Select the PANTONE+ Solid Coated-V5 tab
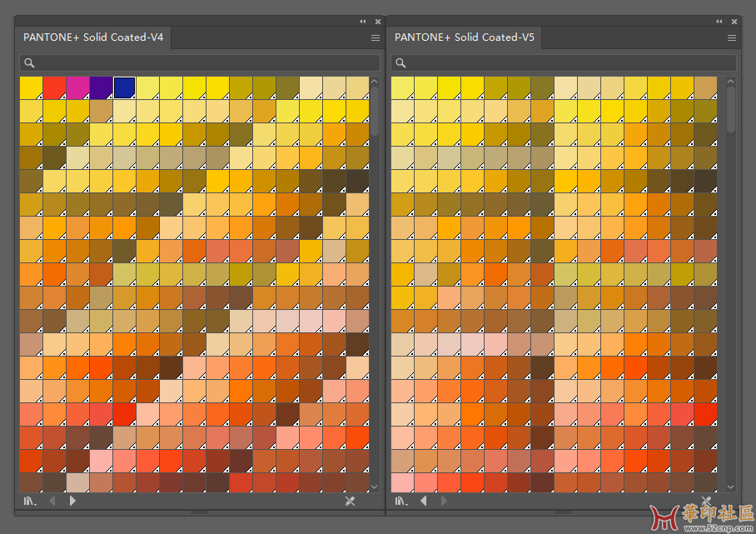Screen dimensions: 756x534 tap(465, 37)
